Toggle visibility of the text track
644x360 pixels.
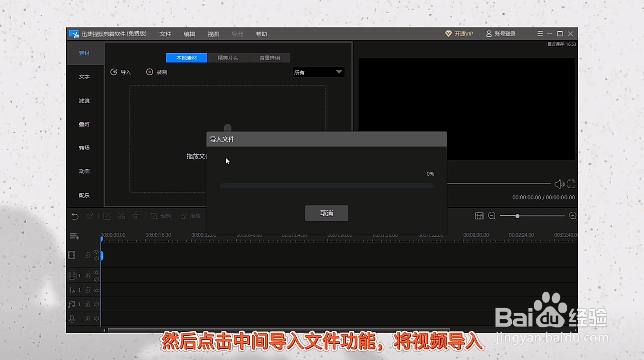click(x=96, y=290)
